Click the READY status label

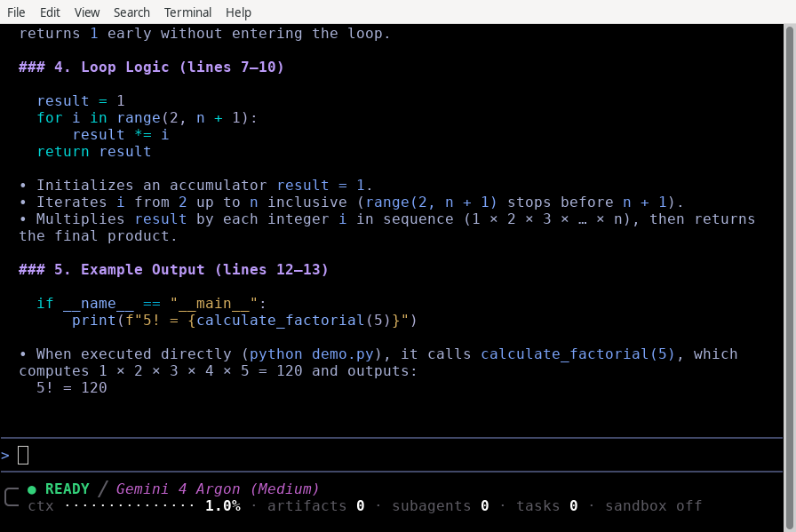(67, 488)
